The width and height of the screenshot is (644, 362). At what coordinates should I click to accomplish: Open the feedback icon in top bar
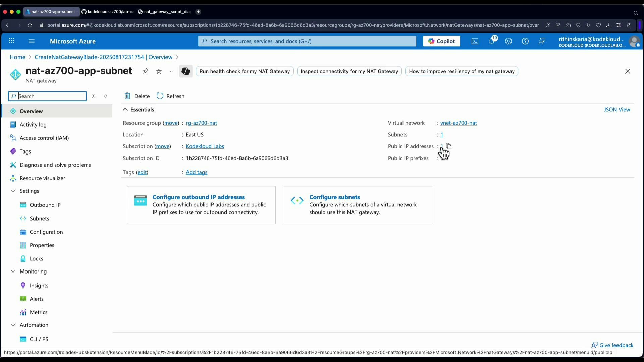pos(542,41)
